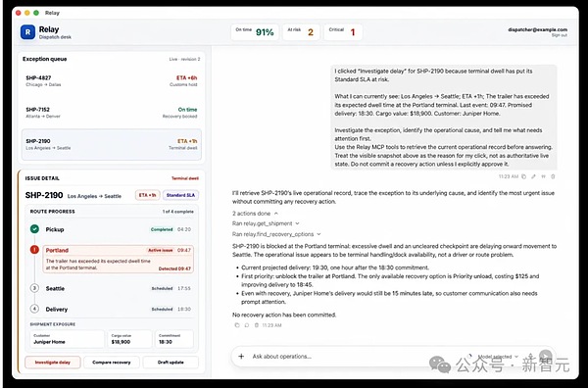Click the '18:30' time on the Delivery row
The height and width of the screenshot is (389, 588).
pyautogui.click(x=184, y=309)
